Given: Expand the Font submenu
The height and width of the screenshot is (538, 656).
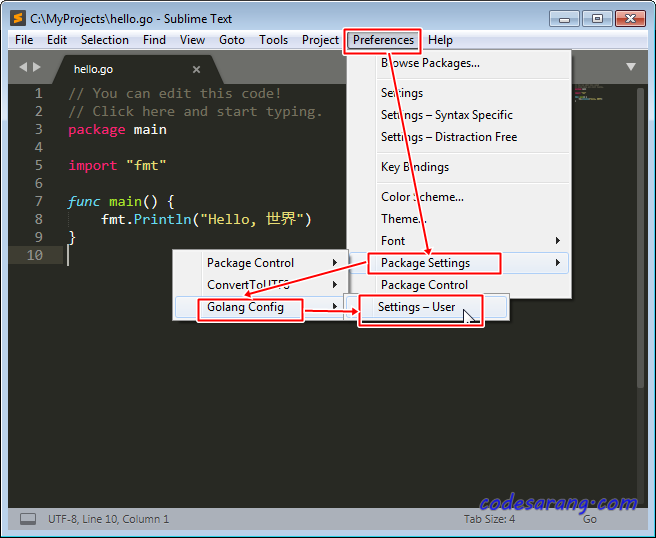Looking at the screenshot, I should coord(459,241).
